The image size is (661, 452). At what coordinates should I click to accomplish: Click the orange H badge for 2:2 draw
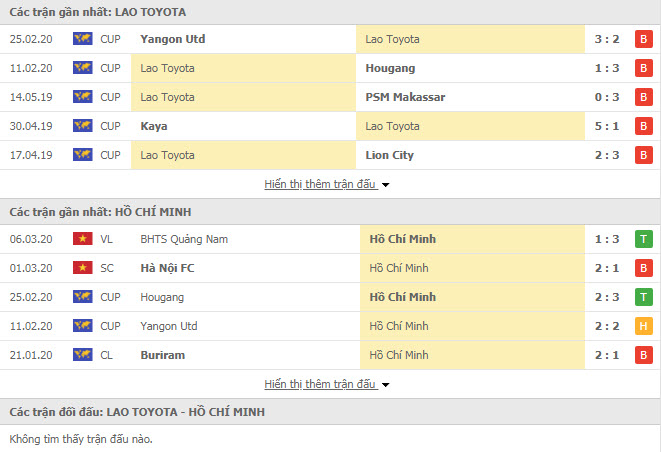tap(643, 326)
